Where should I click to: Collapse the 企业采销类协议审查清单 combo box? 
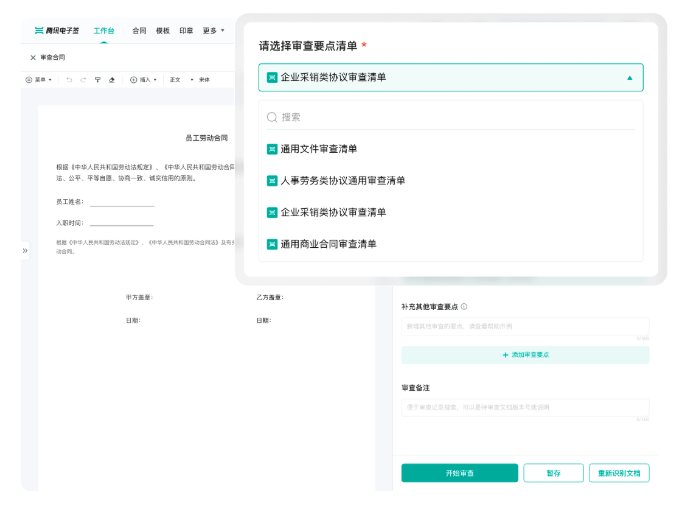(x=451, y=78)
